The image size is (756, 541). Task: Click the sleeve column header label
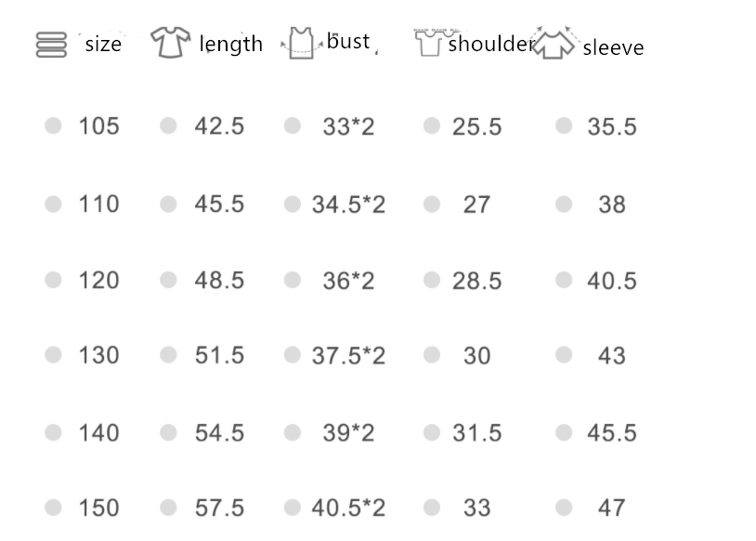tap(613, 47)
